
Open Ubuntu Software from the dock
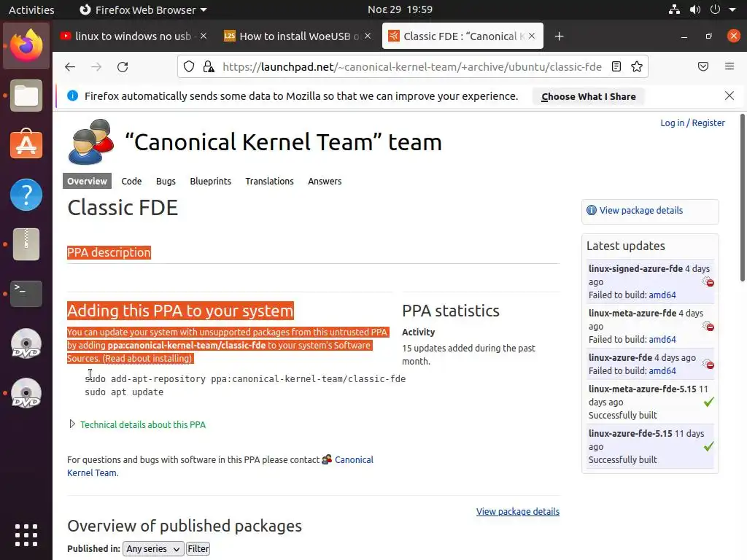[26, 144]
